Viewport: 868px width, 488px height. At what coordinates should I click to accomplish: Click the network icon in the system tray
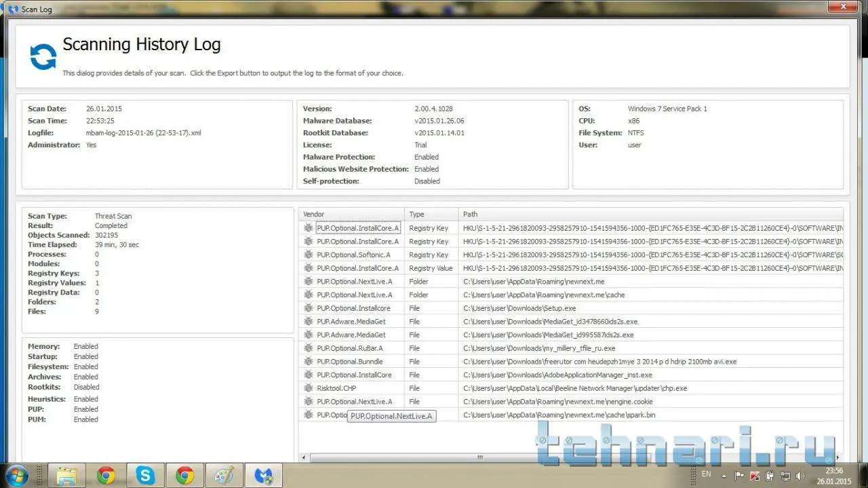[x=785, y=476]
